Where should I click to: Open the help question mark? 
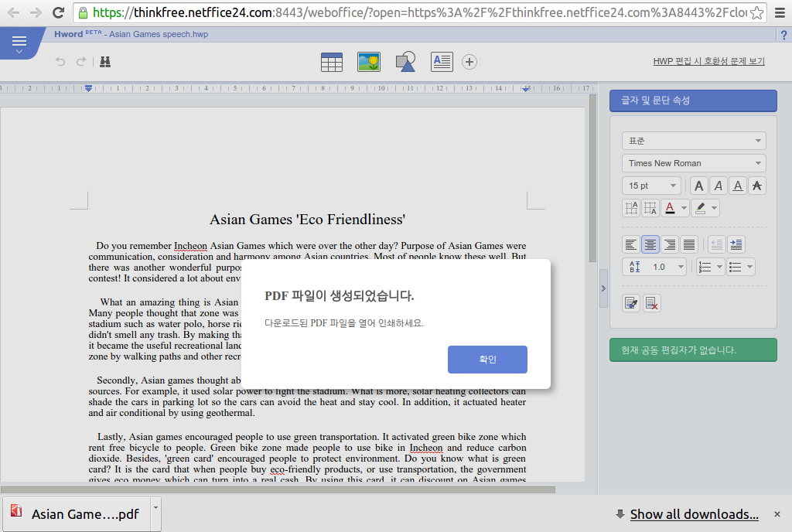click(783, 35)
